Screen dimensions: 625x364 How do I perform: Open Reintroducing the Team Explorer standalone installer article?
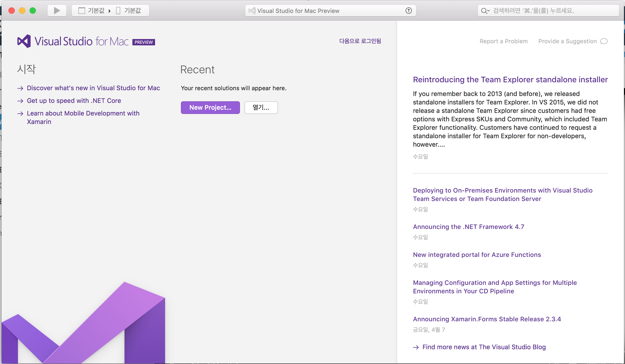(510, 80)
